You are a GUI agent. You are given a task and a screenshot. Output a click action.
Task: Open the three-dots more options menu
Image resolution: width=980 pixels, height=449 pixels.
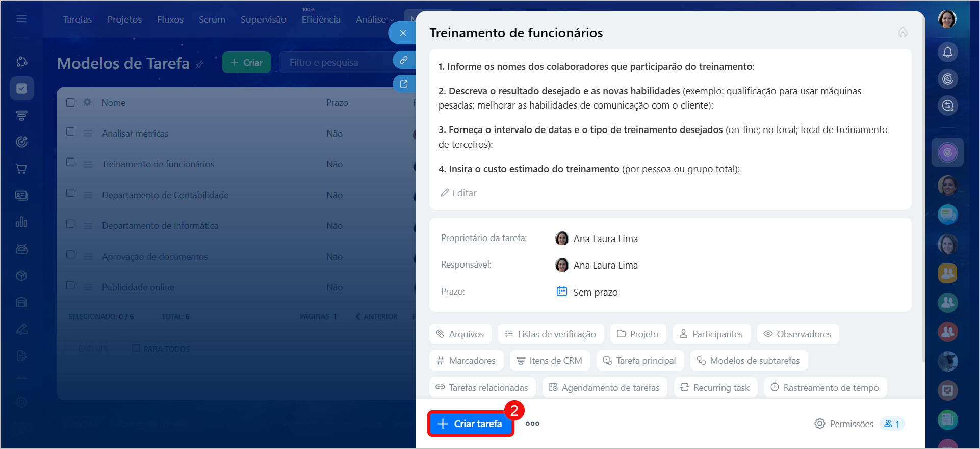(x=532, y=424)
